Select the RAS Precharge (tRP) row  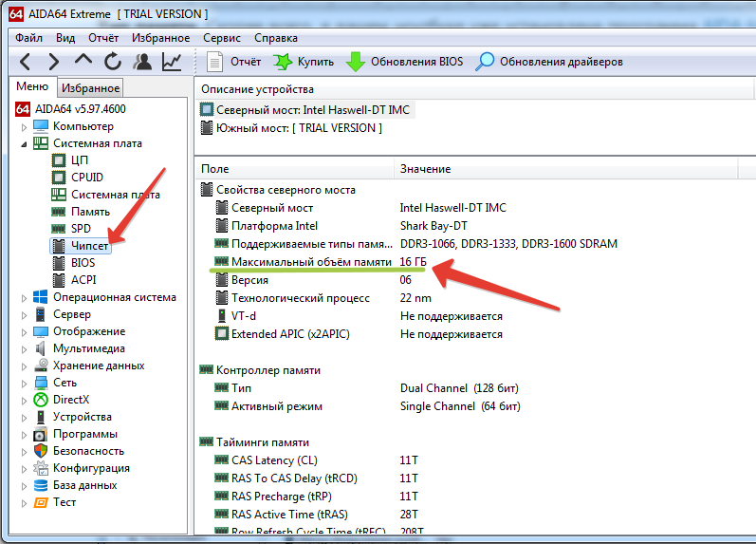tap(316, 497)
